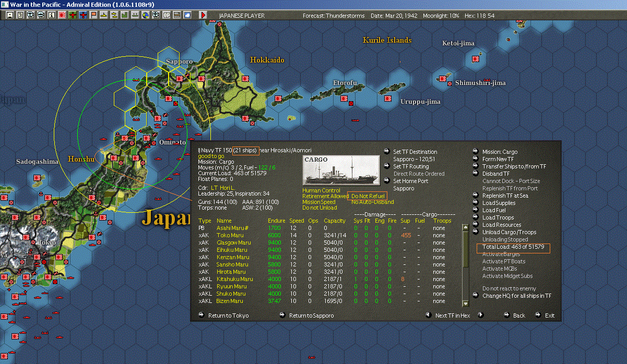Click the OP toolbar icon
This screenshot has width=627, height=364.
coord(166,15)
